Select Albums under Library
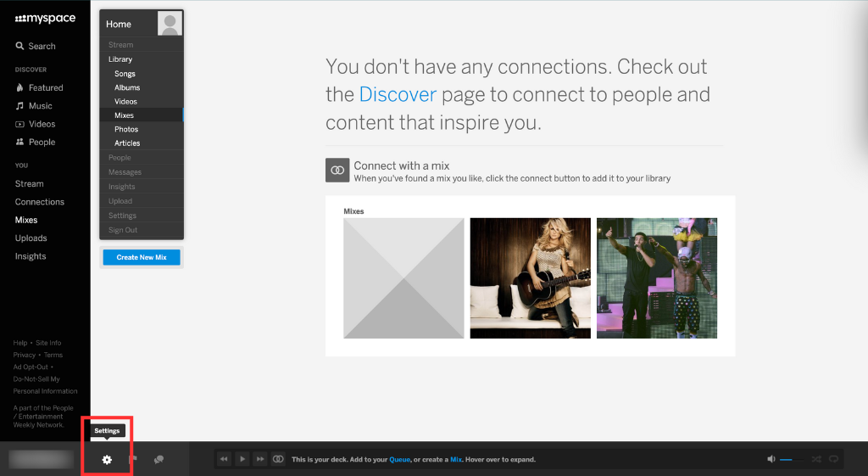This screenshot has height=476, width=868. [x=142, y=87]
